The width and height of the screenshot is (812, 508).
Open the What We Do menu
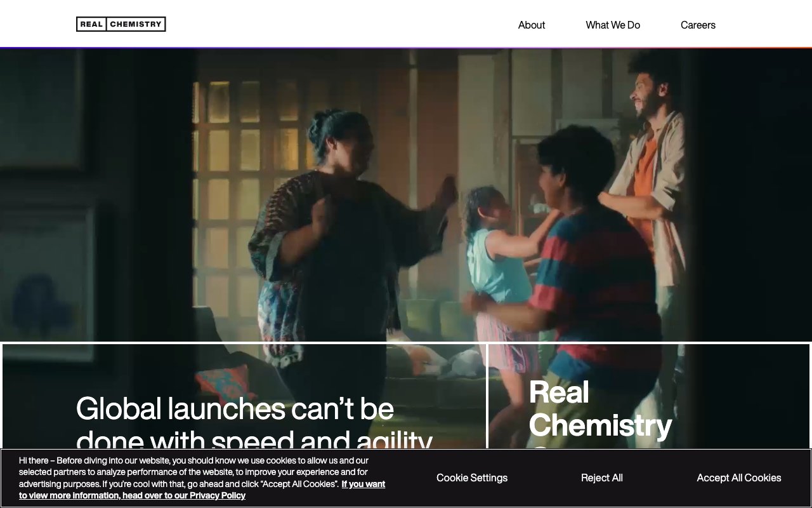[613, 25]
